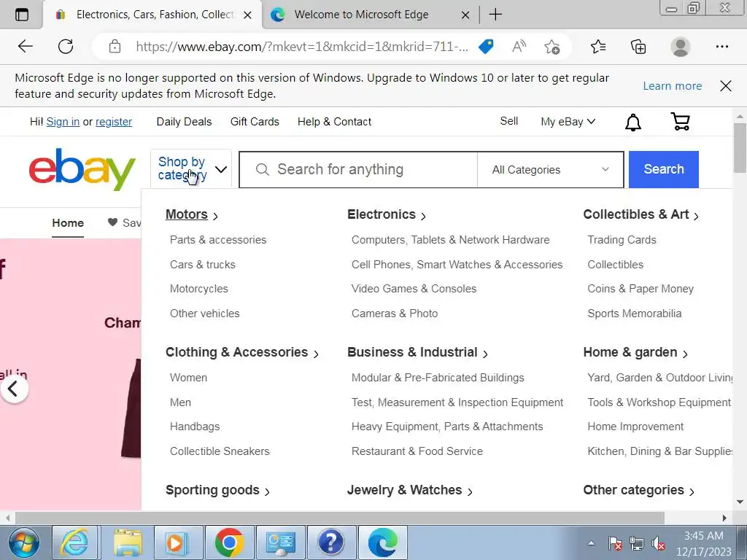Select the eBay Electronics, Cars, Fashion tab

(x=155, y=15)
